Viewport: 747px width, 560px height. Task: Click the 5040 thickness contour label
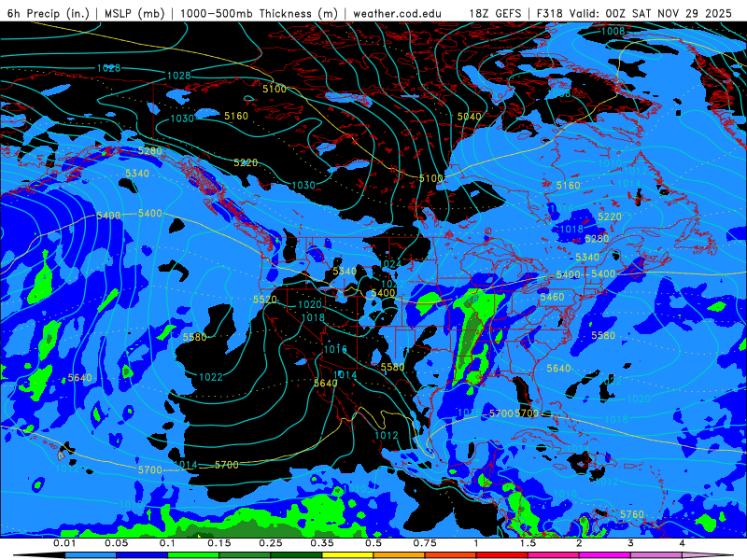[x=470, y=117]
